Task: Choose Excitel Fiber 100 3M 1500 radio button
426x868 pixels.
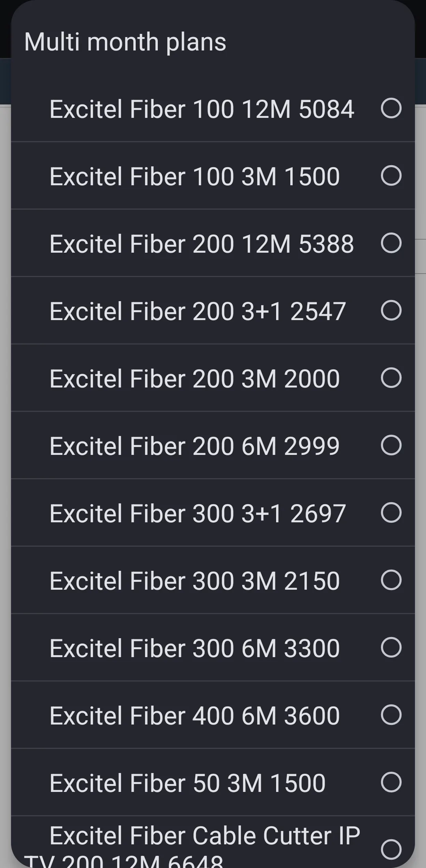Action: [391, 176]
